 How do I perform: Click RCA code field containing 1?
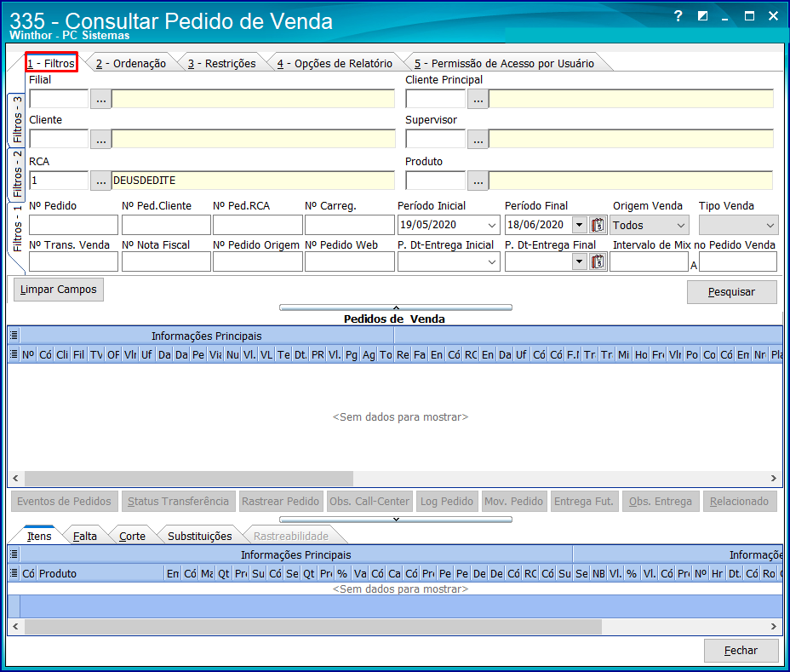pos(59,181)
